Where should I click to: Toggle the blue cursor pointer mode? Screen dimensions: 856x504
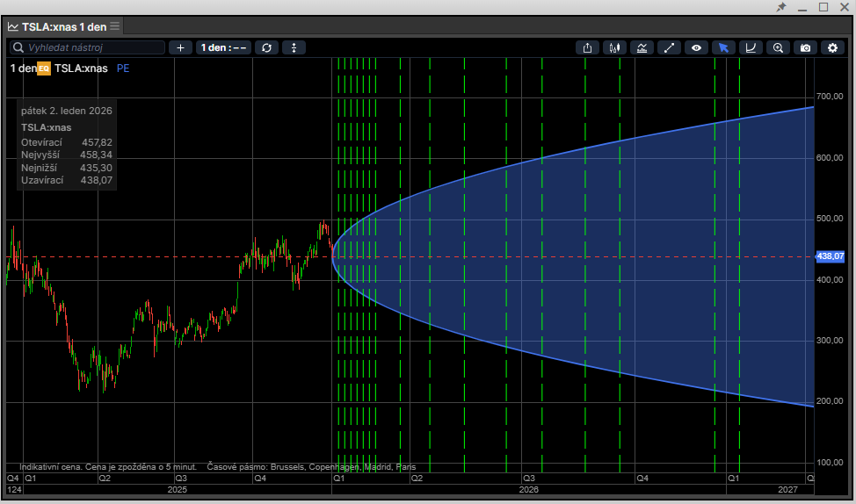[723, 47]
